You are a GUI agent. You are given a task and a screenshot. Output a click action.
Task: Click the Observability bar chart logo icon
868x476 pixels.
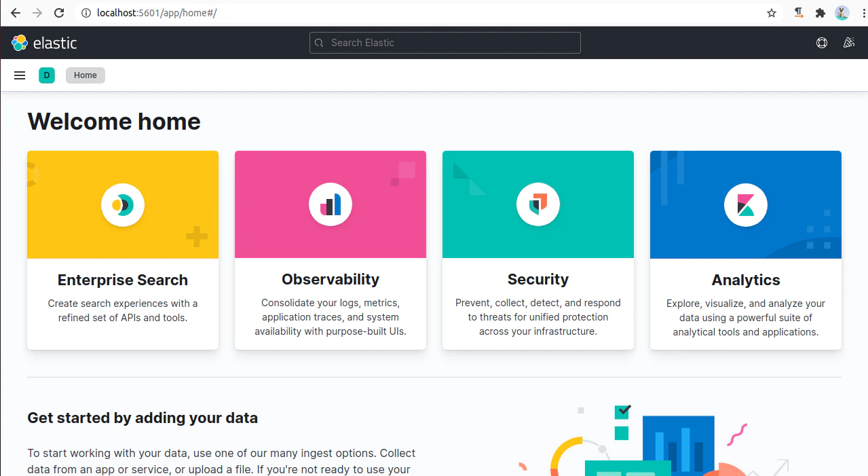[x=331, y=204]
